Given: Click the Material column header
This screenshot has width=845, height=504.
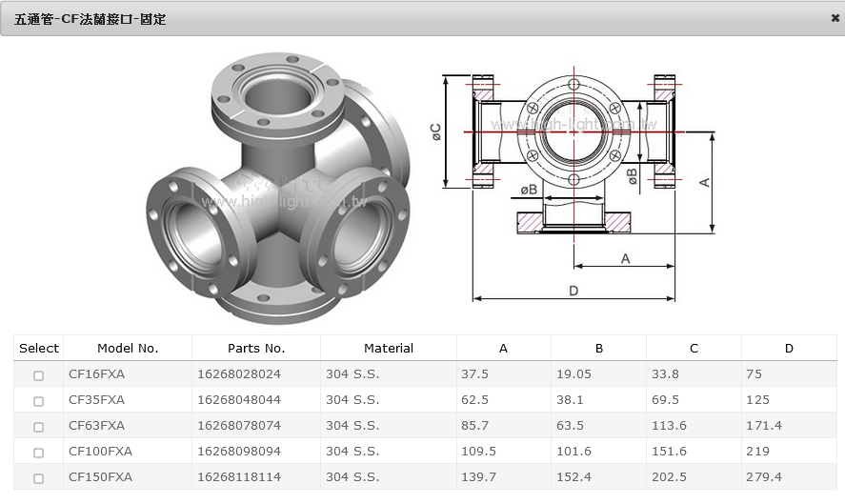Looking at the screenshot, I should click(389, 348).
